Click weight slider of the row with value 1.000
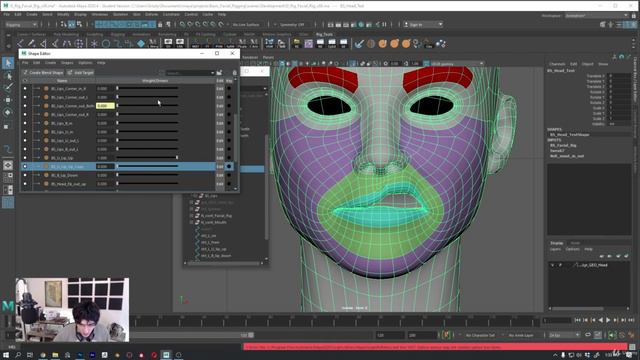Image resolution: width=640 pixels, height=360 pixels. [x=147, y=158]
